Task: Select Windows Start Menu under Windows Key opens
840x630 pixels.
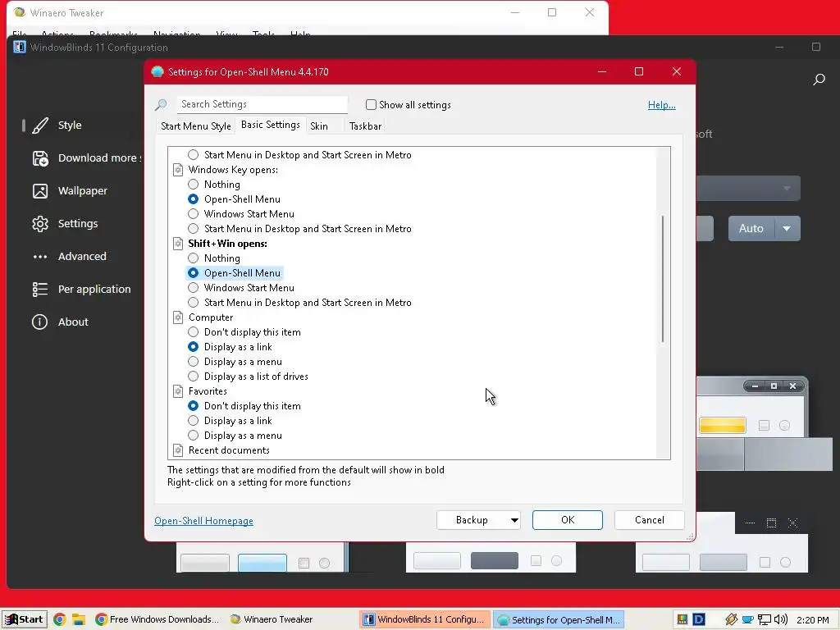Action: (194, 214)
